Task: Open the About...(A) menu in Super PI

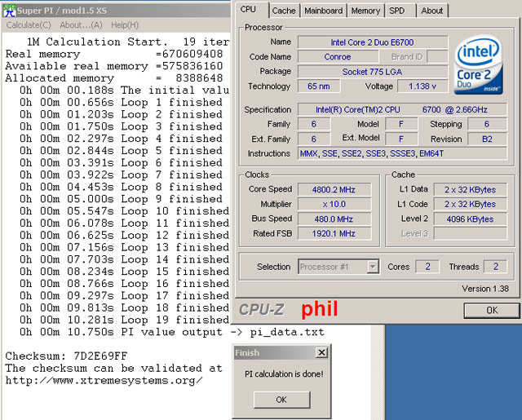Action: [81, 25]
